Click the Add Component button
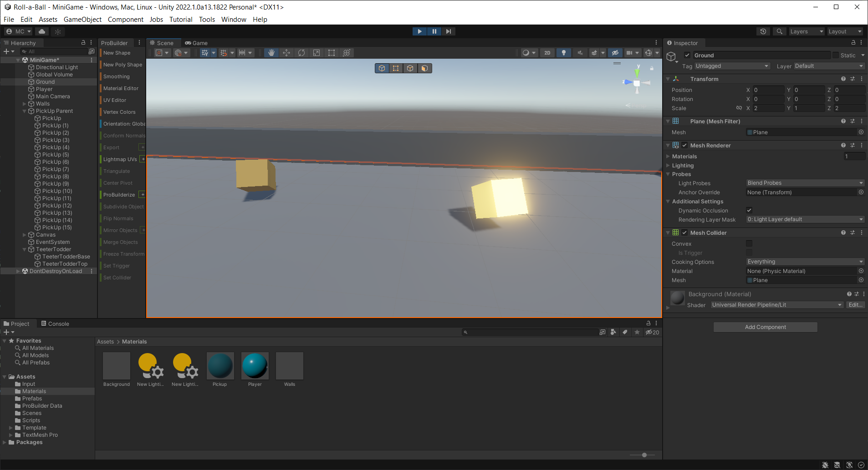Screen dimensions: 868x470 point(765,327)
